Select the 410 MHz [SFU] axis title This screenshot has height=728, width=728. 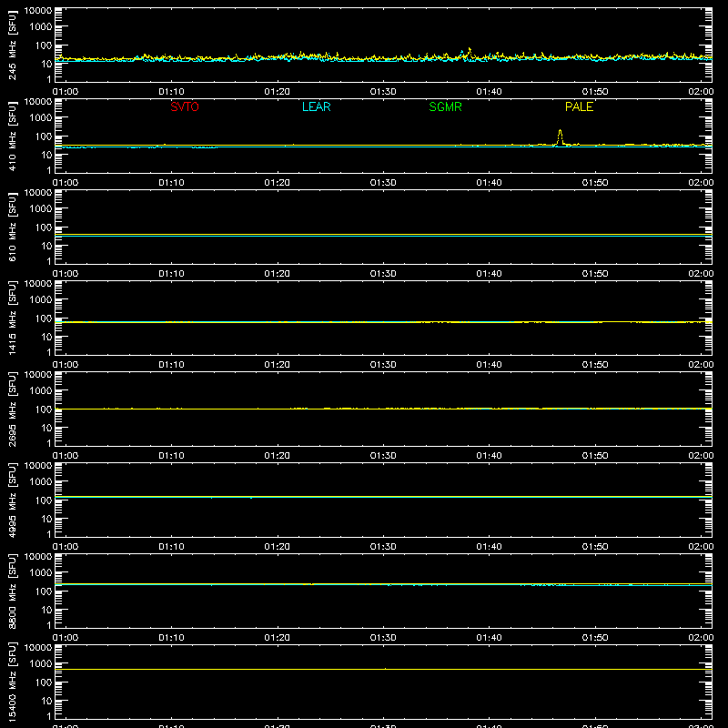point(13,136)
